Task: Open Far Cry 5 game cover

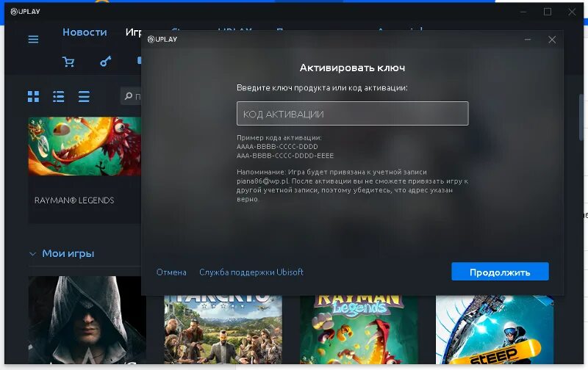Action: point(223,330)
